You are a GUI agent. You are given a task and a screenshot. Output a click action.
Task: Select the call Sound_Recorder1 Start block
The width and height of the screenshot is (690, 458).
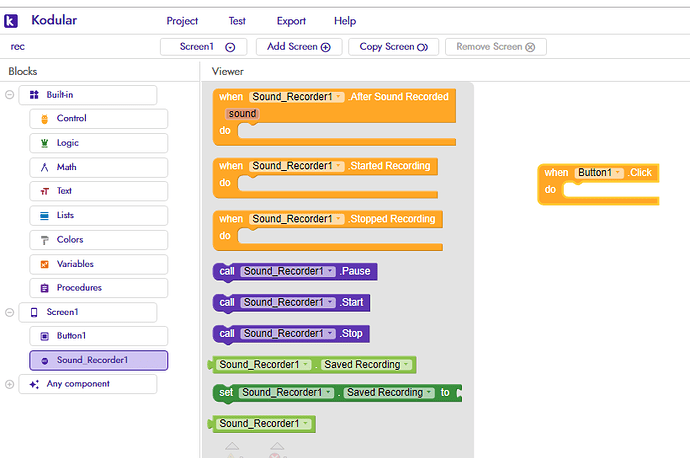[x=291, y=303]
